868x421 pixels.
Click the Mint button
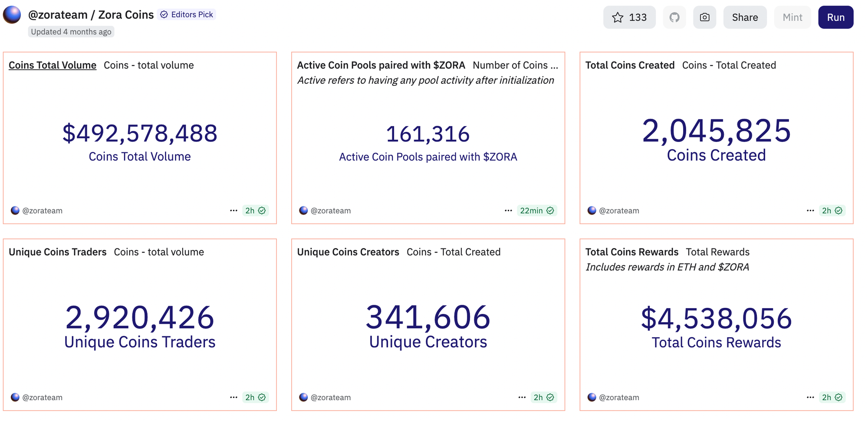[792, 17]
